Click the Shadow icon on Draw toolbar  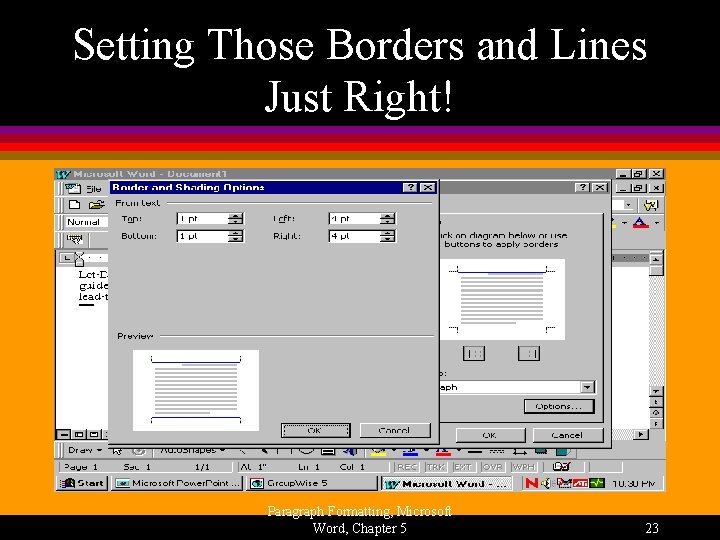[x=541, y=452]
